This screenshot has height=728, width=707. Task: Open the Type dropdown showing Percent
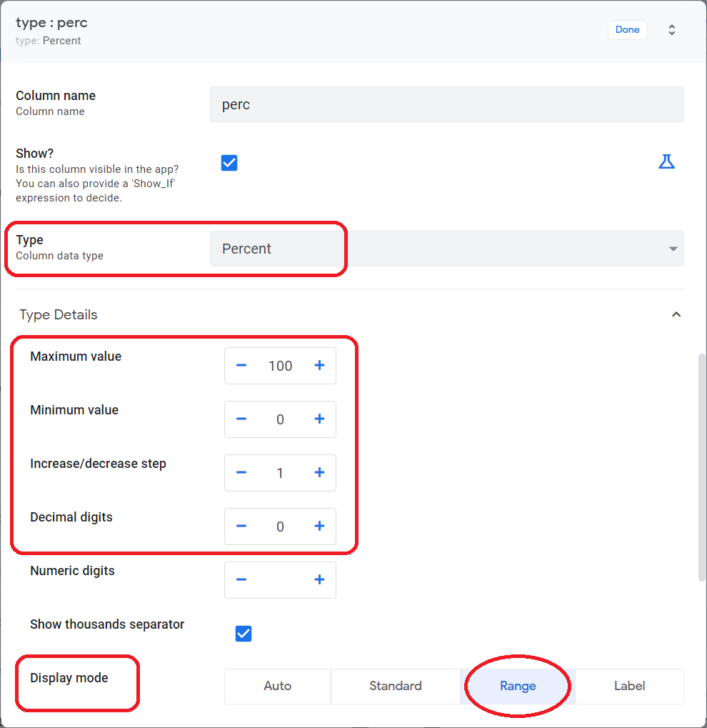(x=446, y=249)
